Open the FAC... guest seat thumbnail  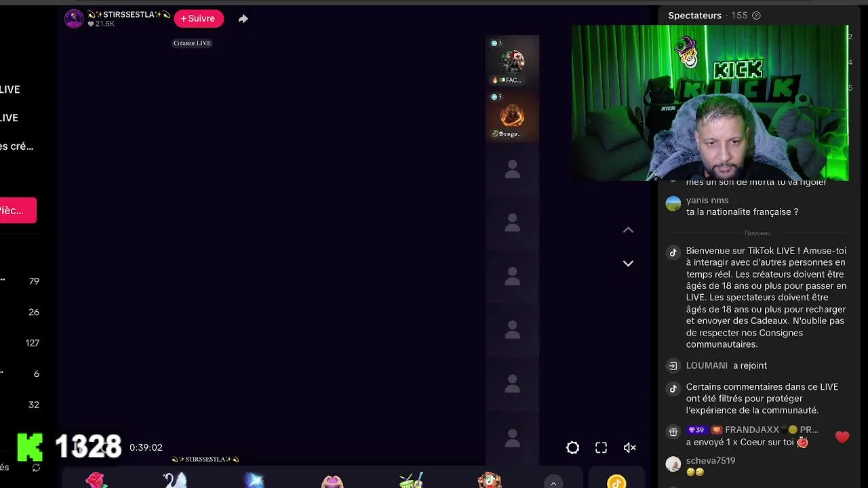[512, 62]
